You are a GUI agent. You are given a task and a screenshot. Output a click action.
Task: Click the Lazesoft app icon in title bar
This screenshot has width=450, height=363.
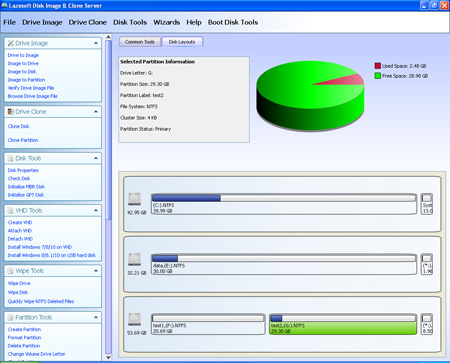(4, 5)
